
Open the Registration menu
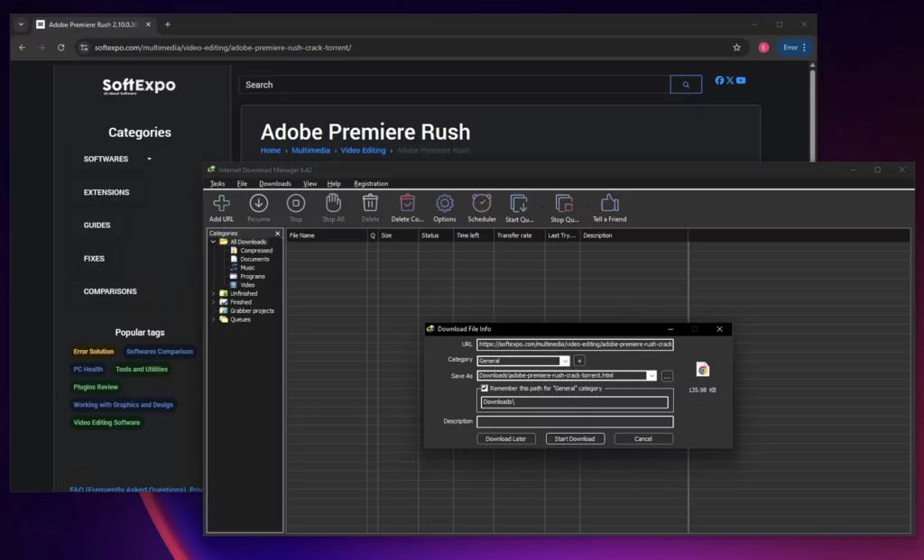[370, 184]
